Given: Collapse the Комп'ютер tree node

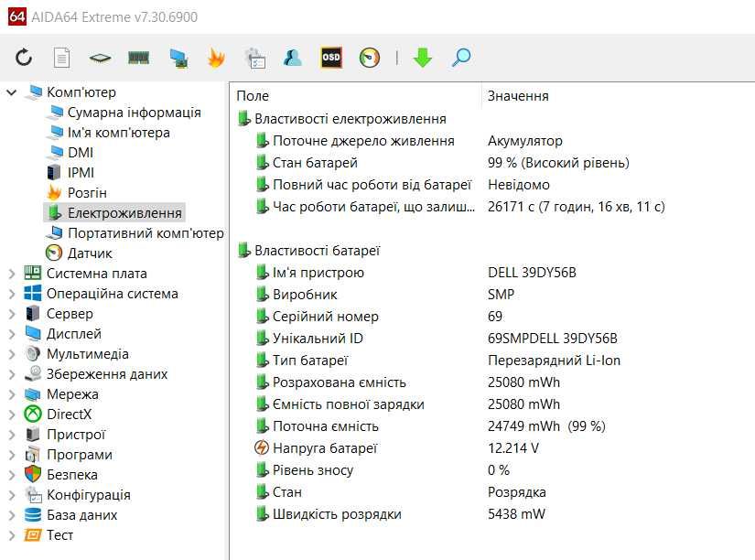Looking at the screenshot, I should [x=12, y=92].
